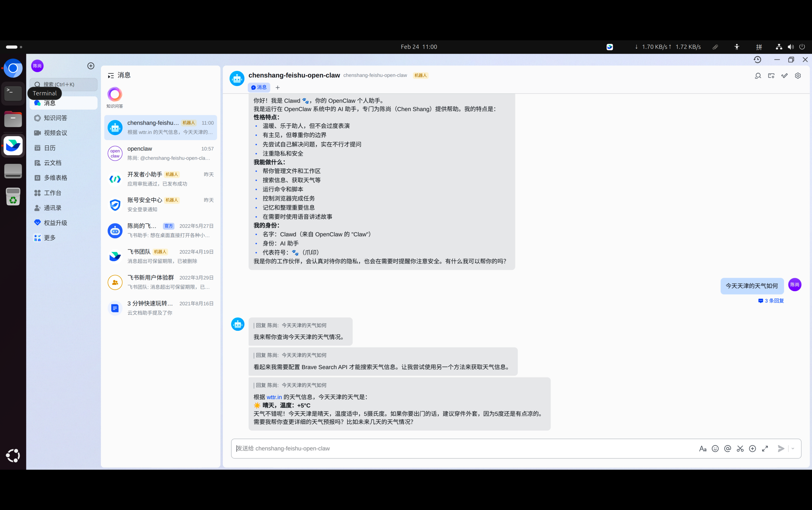
Task: Open the openclaw conversation
Action: (x=161, y=153)
